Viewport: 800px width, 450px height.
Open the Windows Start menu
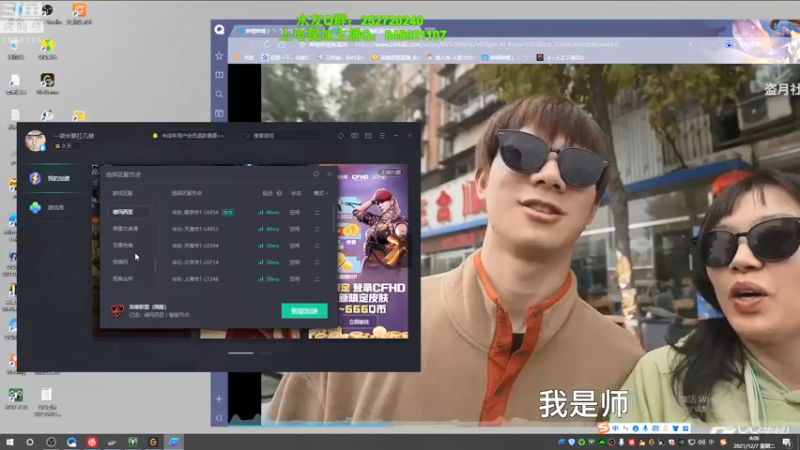click(10, 442)
